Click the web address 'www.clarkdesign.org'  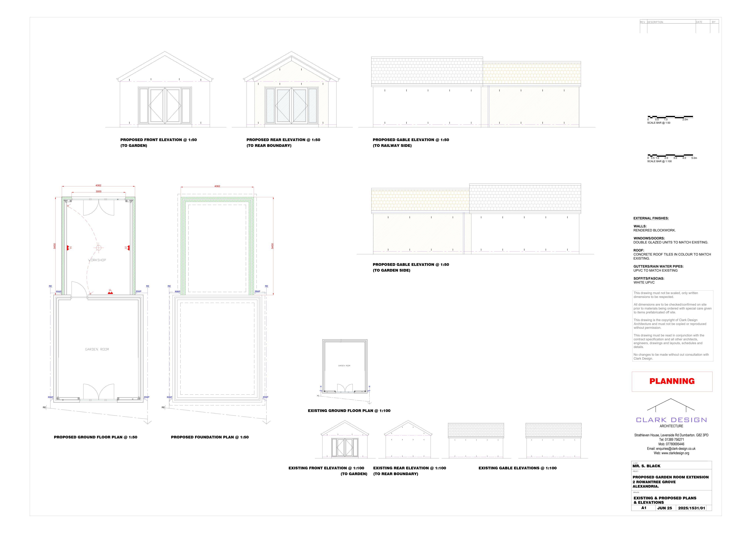(675, 453)
